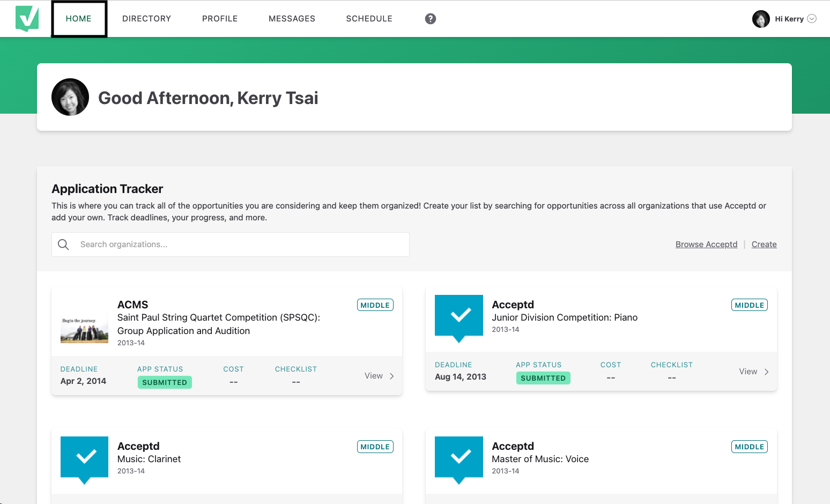
Task: Click the Junior Division Piano checkmark icon
Action: (x=459, y=318)
